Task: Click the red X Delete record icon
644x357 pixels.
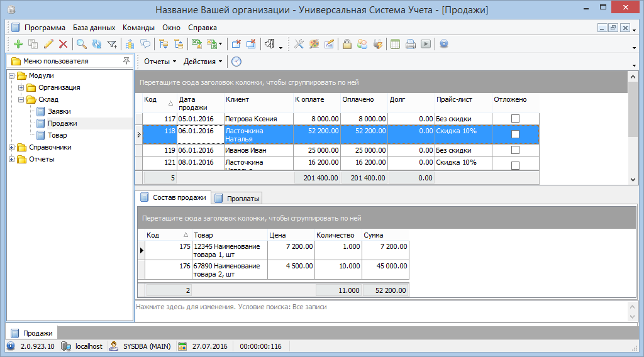Action: [x=63, y=44]
